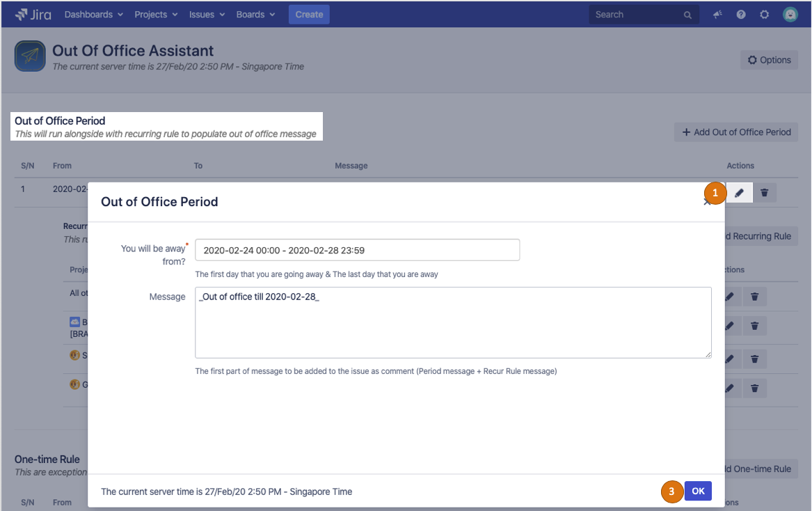Click the Out Of Office Assistant paper plane icon
The width and height of the screenshot is (812, 511).
click(30, 57)
